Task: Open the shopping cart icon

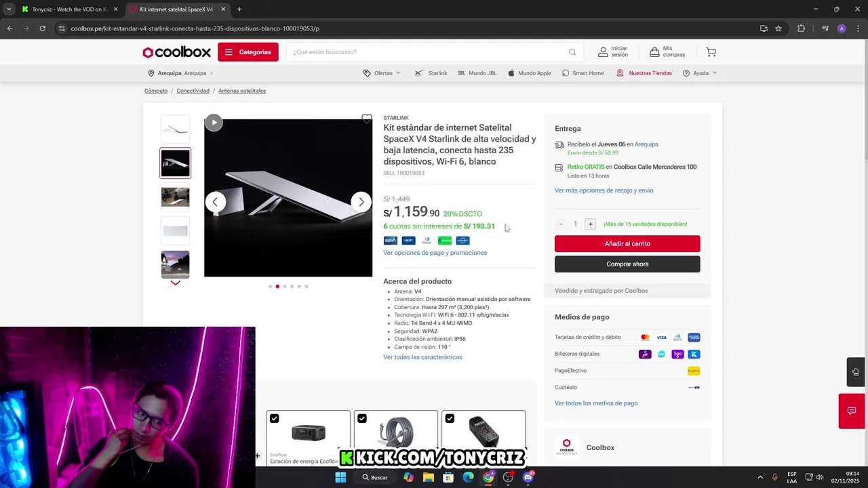Action: click(711, 52)
